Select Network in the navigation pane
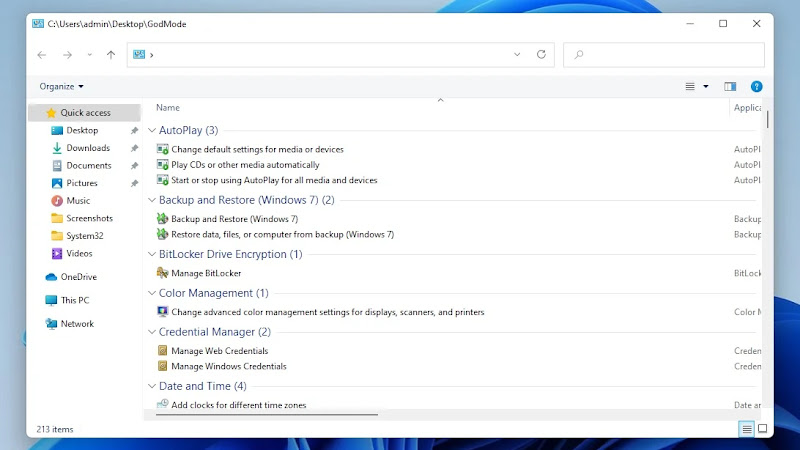Image resolution: width=800 pixels, height=450 pixels. (77, 323)
